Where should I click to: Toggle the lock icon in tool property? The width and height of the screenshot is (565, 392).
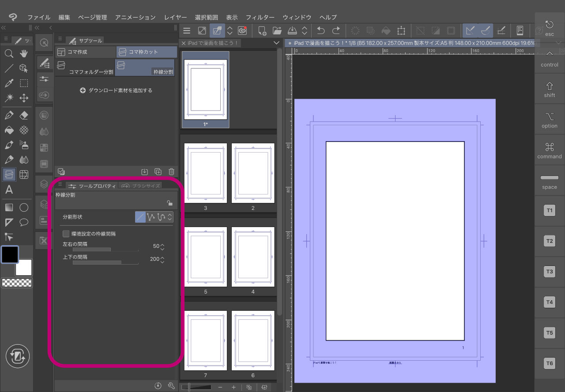coord(169,203)
